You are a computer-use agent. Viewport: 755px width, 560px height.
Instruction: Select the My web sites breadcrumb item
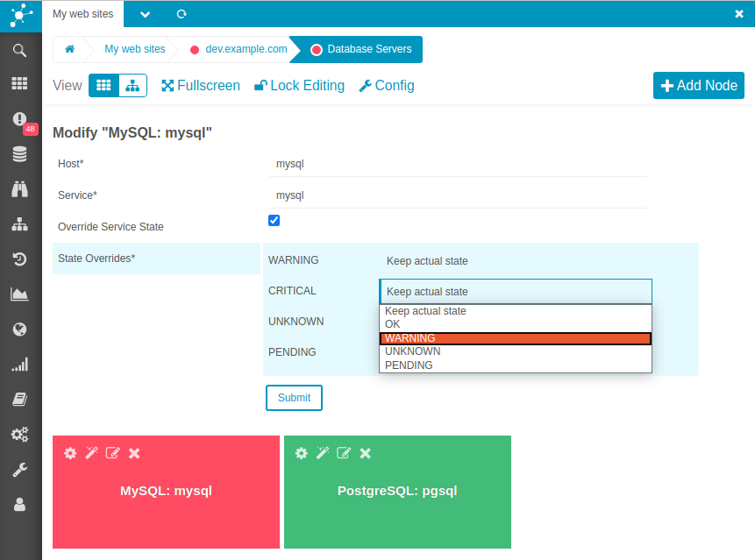pos(134,49)
